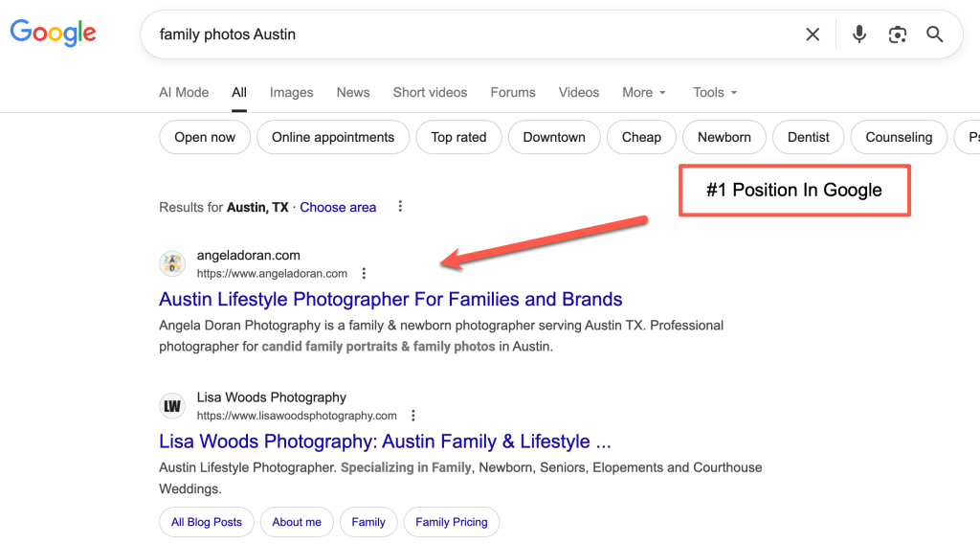
Task: Apply the Top rated filter chip
Action: coord(458,137)
